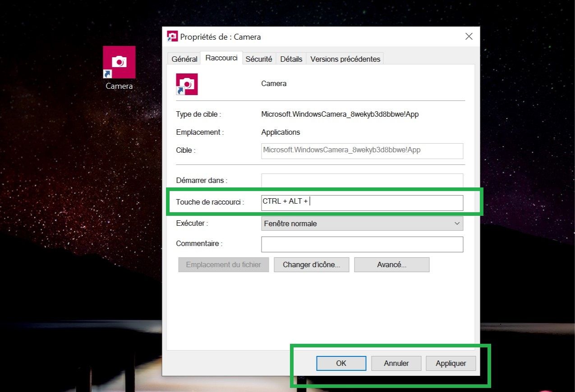Viewport: 575px width, 392px height.
Task: Click into the Cible text field
Action: point(362,150)
